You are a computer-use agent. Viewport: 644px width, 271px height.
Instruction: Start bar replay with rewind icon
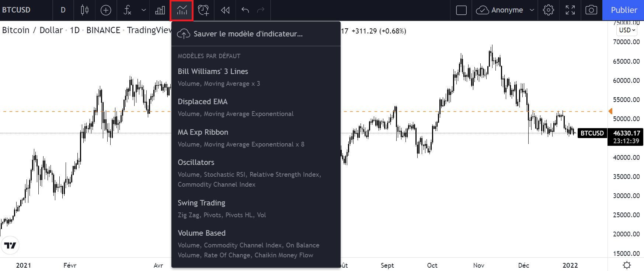coord(225,10)
